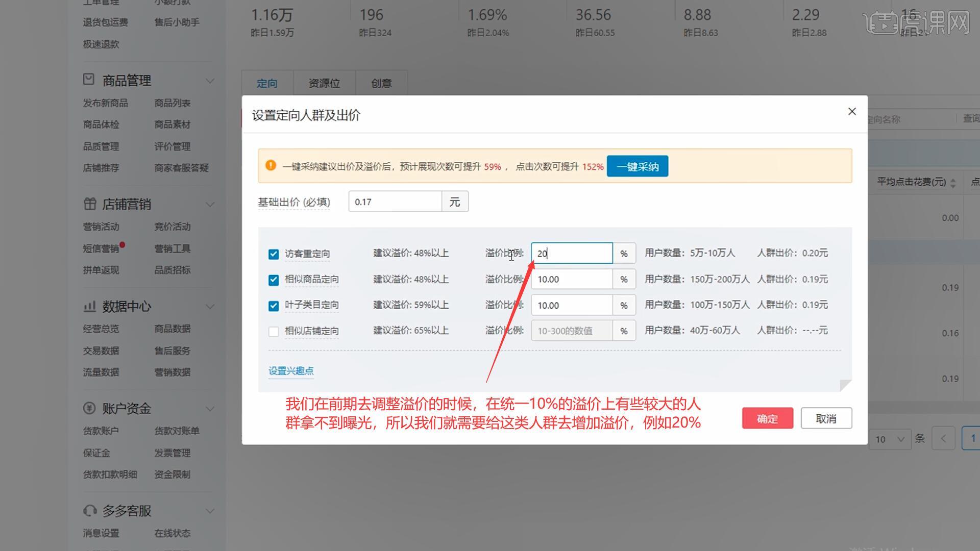The width and height of the screenshot is (980, 551).
Task: Open 营销活动 in sidebar
Action: 101,227
